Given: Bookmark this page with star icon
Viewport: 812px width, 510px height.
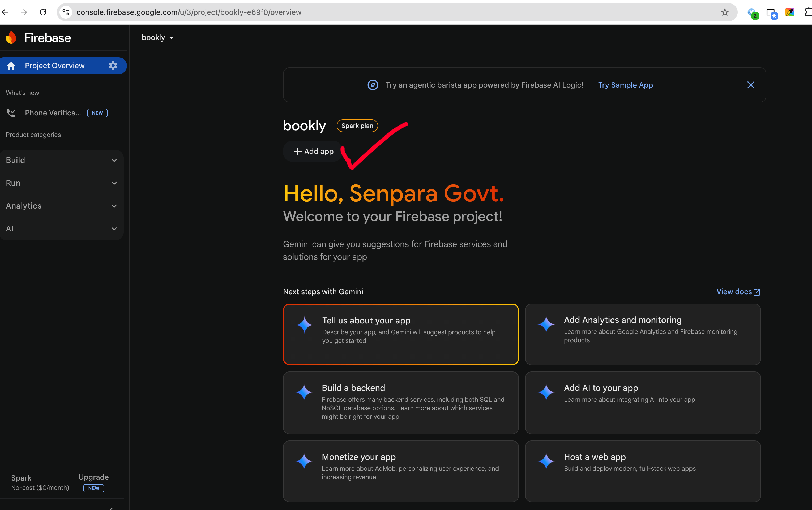Looking at the screenshot, I should tap(725, 12).
